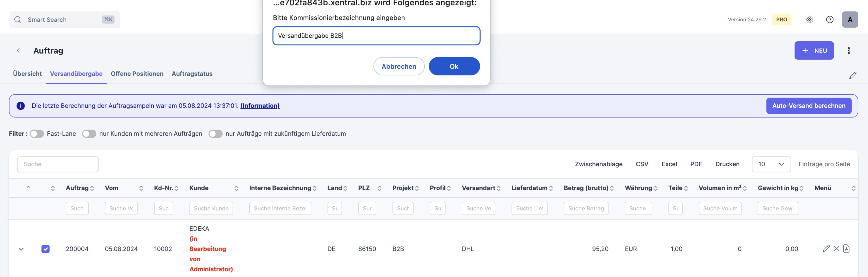Expand row details for order 200004
Viewport: 868px width, 277px height.
[x=21, y=249]
